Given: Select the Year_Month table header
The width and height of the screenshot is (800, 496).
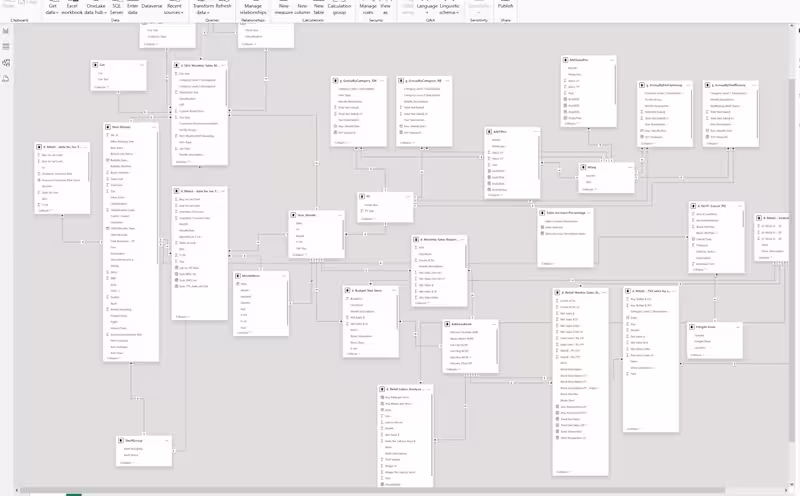Looking at the screenshot, I should click(x=316, y=215).
